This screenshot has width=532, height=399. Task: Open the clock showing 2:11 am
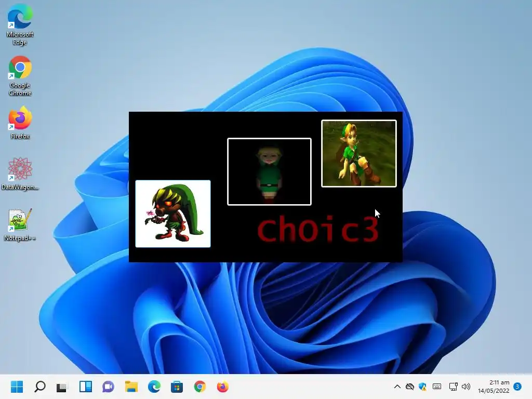[x=494, y=387]
